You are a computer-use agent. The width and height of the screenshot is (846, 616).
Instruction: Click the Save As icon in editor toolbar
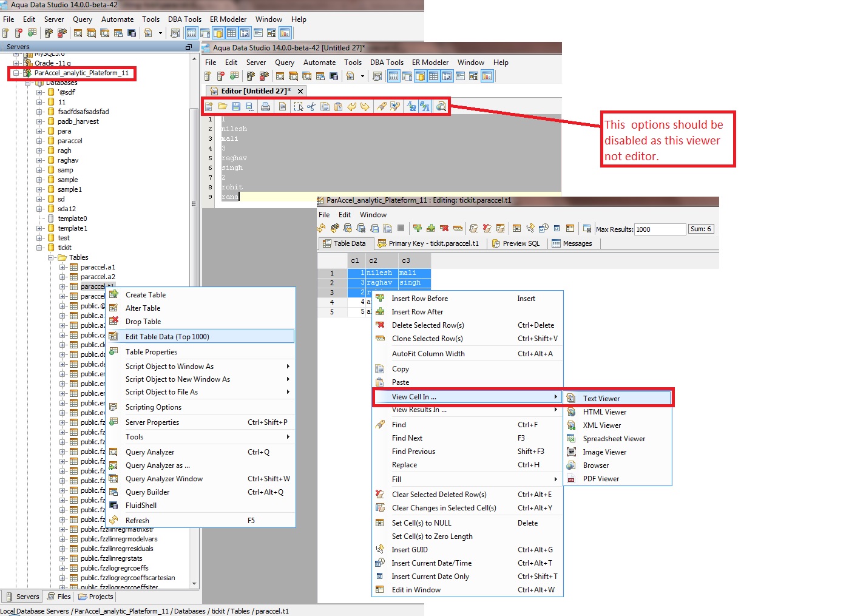249,107
